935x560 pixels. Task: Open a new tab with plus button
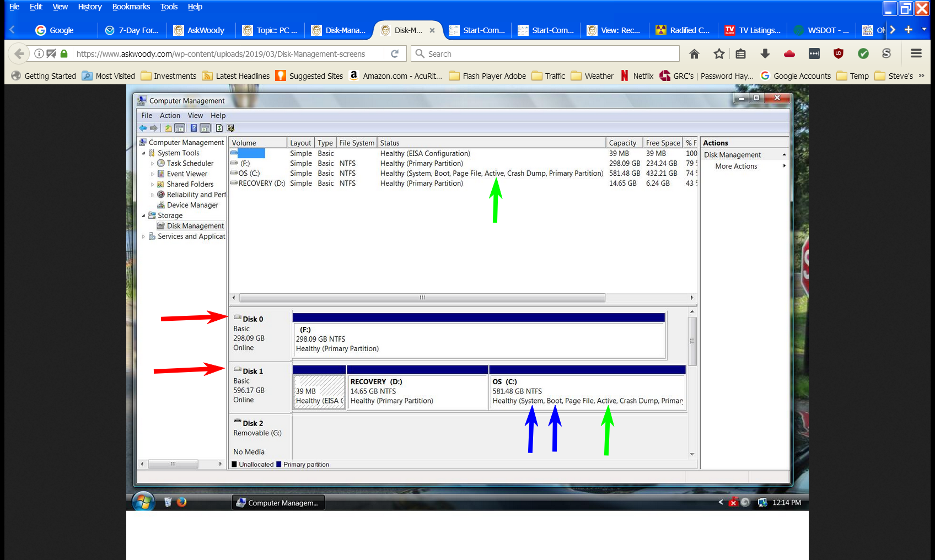tap(909, 30)
